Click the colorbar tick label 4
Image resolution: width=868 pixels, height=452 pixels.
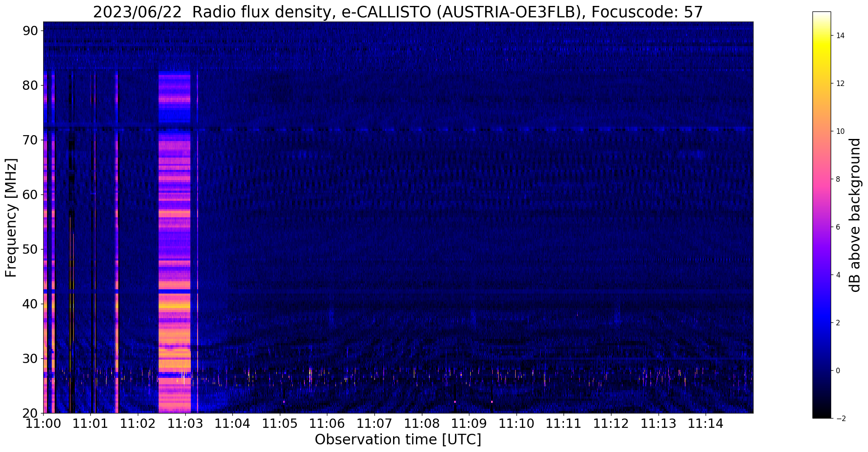[837, 275]
